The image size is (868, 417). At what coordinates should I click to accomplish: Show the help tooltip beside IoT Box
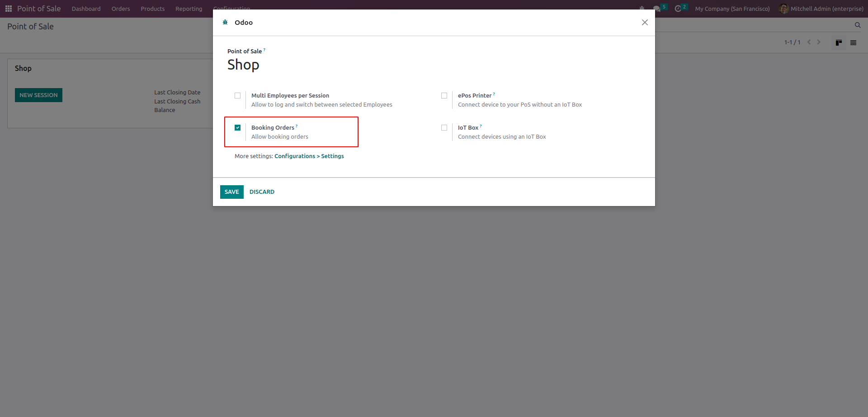[481, 126]
